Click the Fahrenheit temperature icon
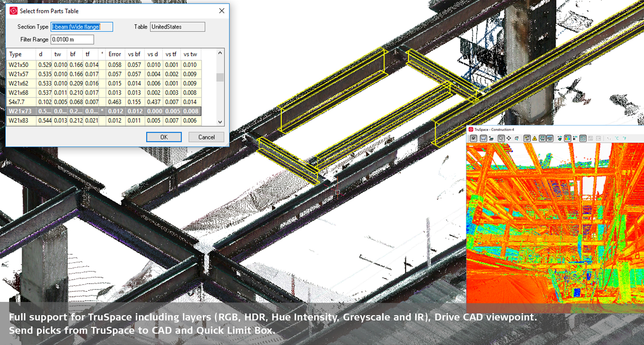Viewport: 644px width, 345px height. click(x=625, y=138)
